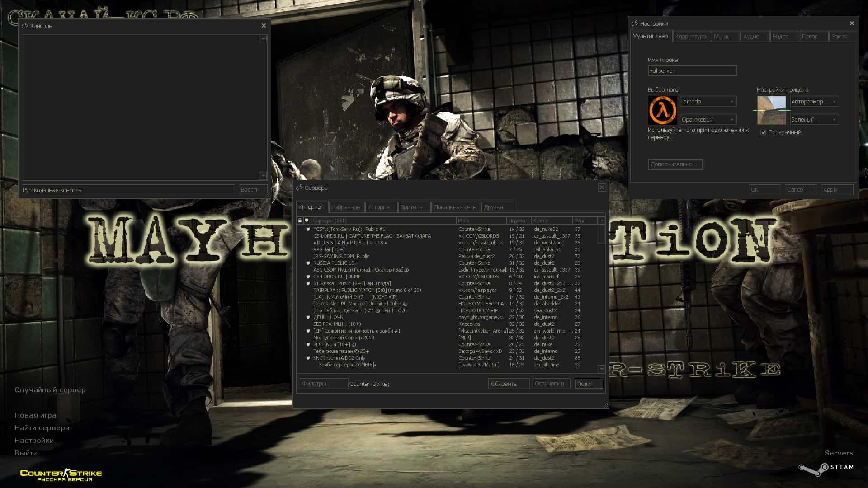Switch to the Избранное servers tab
Screen dimensions: 868x488
(x=346, y=207)
